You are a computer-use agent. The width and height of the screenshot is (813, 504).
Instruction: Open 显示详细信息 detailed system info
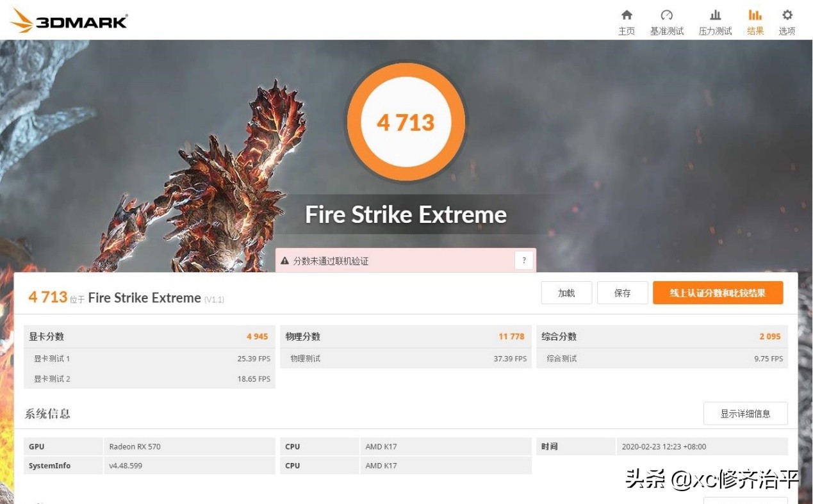[745, 413]
